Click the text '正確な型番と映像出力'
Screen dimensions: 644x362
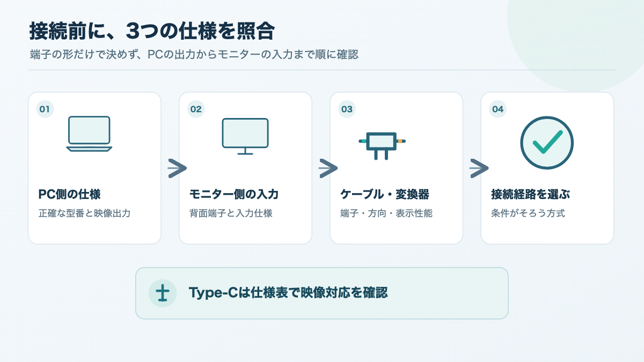84,213
